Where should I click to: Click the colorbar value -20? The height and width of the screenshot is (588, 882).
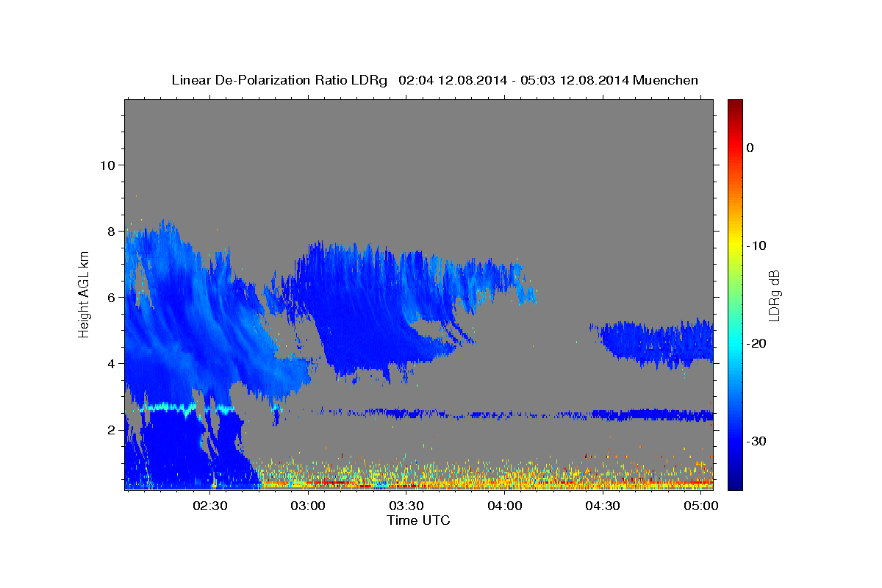[757, 343]
